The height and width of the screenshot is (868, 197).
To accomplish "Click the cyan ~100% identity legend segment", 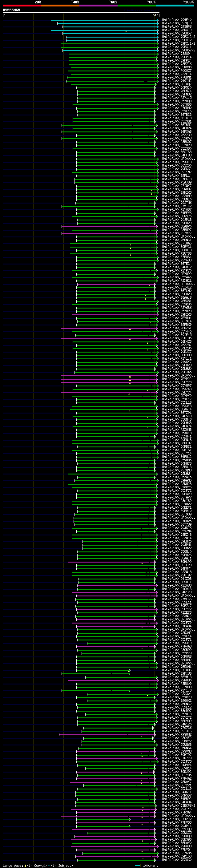I will [175, 6].
